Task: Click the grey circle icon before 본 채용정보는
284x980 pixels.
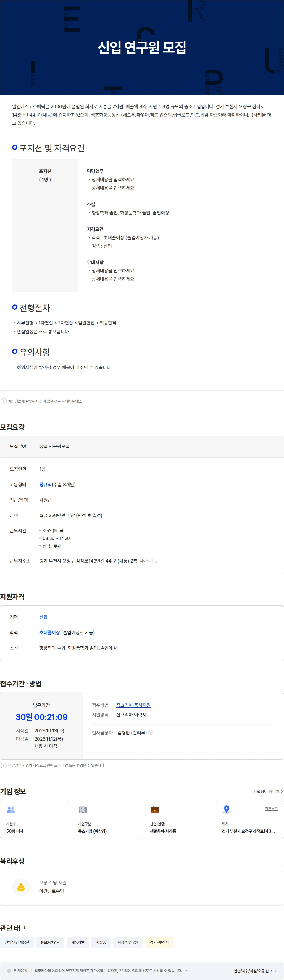Action: coord(9,971)
